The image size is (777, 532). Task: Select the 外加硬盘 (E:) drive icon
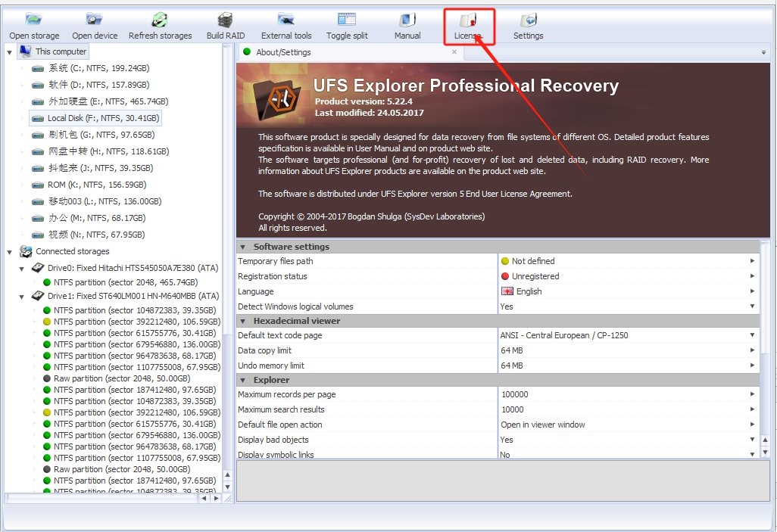(x=38, y=101)
